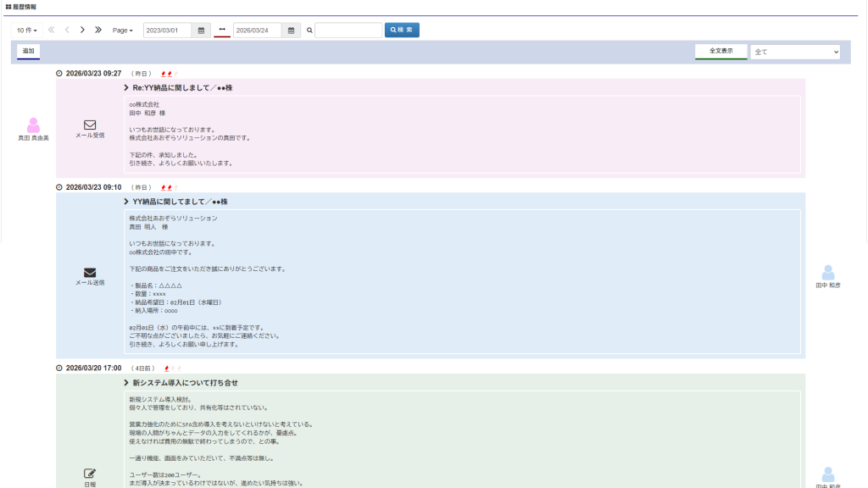Open the Page dropdown

click(123, 30)
